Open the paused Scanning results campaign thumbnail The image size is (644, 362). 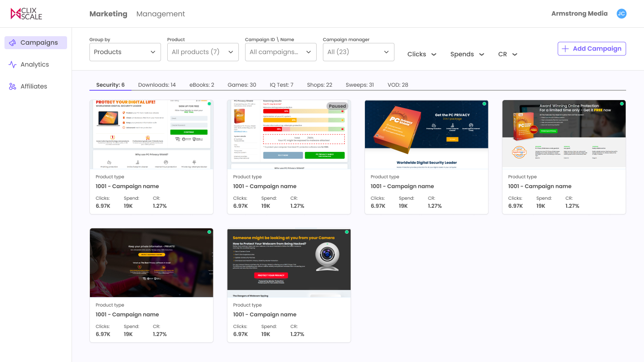click(289, 135)
